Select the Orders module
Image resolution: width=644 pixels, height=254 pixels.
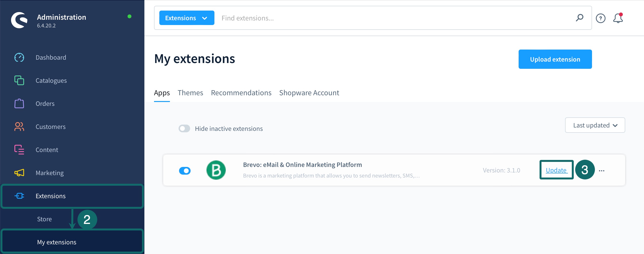point(45,103)
